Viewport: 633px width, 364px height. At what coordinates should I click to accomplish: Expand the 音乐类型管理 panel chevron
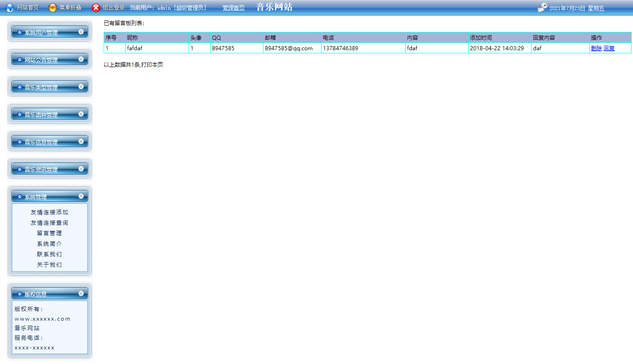coord(81,87)
